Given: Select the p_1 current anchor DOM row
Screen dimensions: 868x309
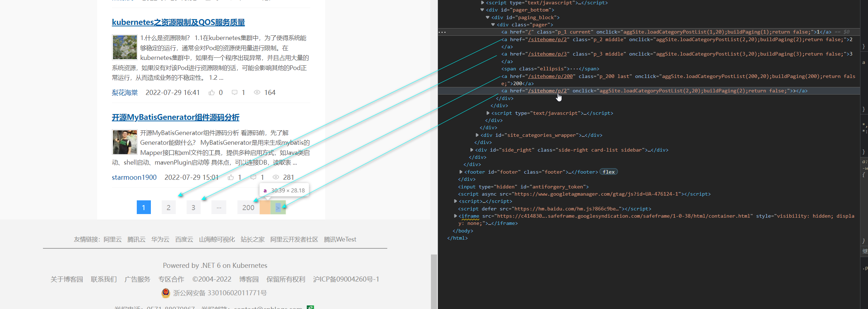Looking at the screenshot, I should point(649,32).
